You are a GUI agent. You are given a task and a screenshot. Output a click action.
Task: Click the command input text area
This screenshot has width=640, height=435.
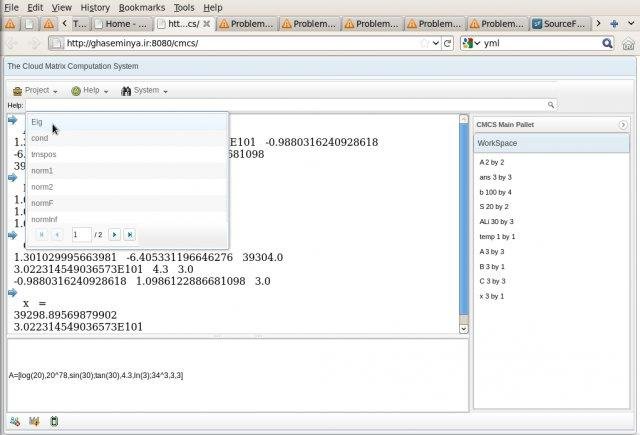coord(238,375)
